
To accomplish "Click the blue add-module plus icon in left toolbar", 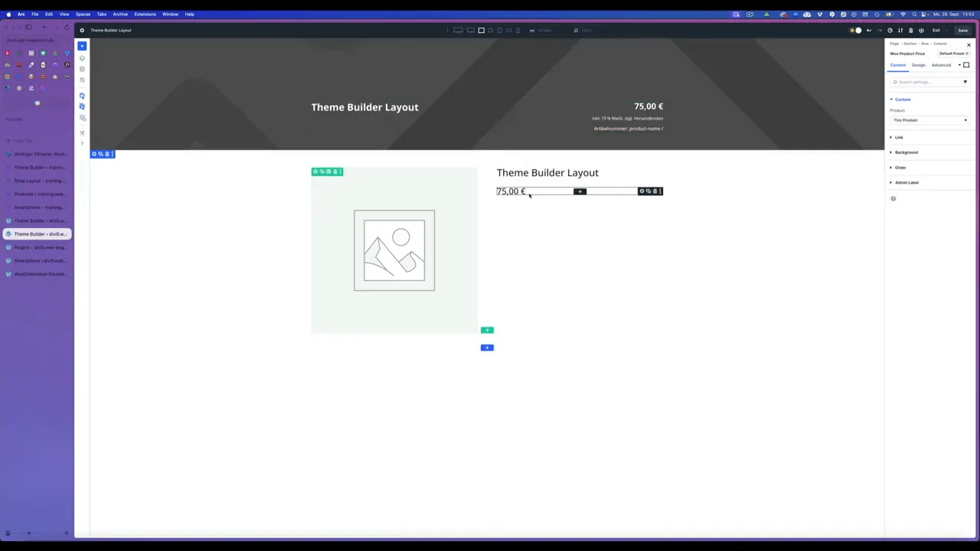I will coord(82,46).
